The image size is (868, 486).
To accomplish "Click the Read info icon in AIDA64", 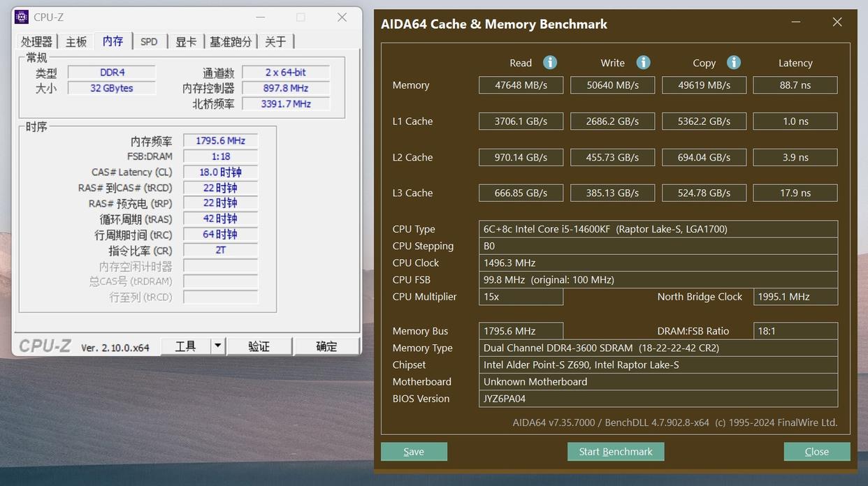I will click(550, 62).
